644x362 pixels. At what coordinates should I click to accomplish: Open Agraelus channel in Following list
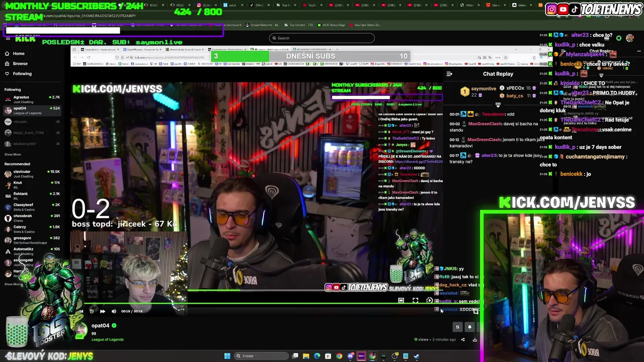(32, 99)
